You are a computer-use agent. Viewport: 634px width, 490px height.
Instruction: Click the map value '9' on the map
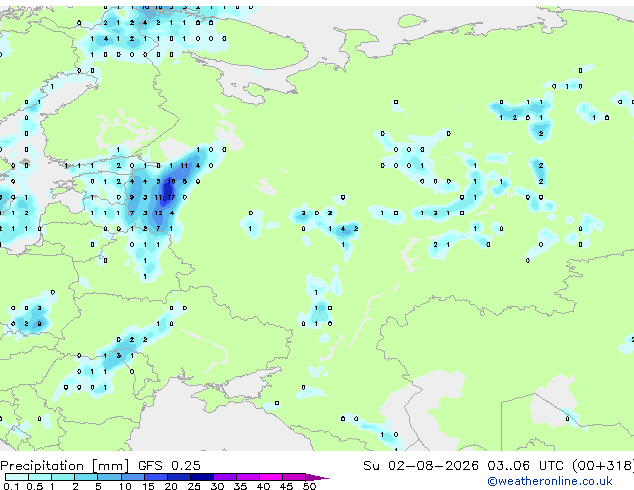pyautogui.click(x=132, y=197)
